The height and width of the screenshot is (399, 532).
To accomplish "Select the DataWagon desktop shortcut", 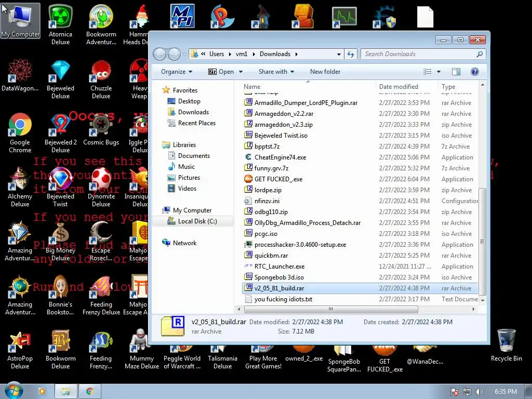I will (20, 75).
